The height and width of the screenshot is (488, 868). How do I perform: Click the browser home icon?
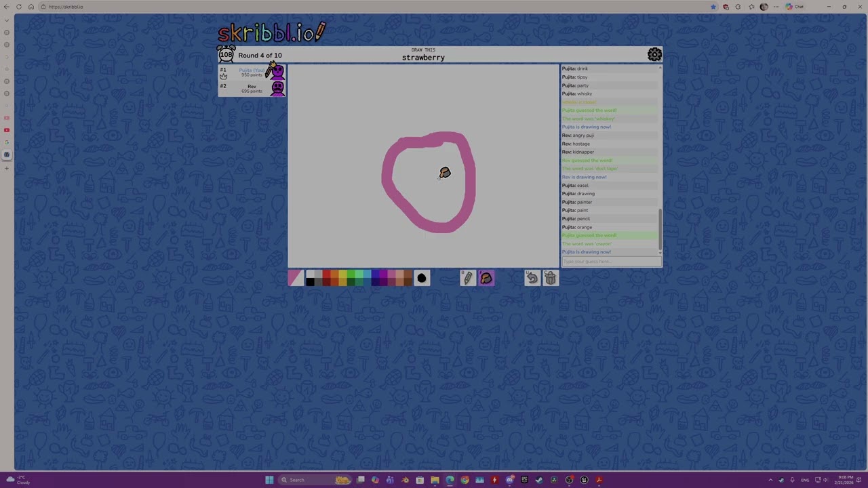31,7
